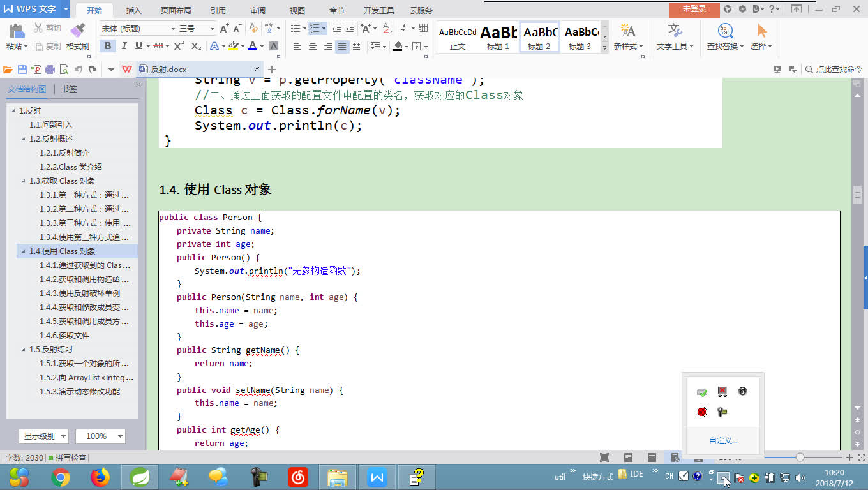Redo the last action

93,70
